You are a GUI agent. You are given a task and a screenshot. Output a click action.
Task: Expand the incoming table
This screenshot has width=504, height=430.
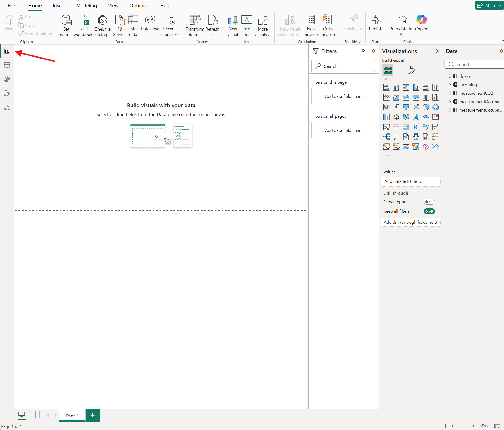(x=450, y=85)
